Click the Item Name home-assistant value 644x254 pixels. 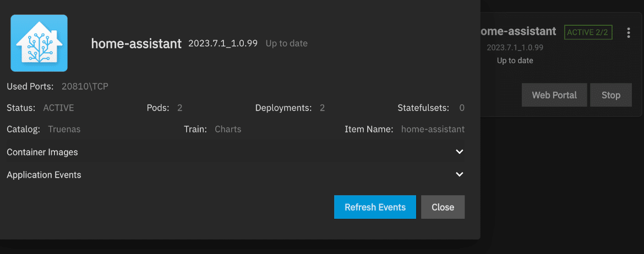pos(433,129)
